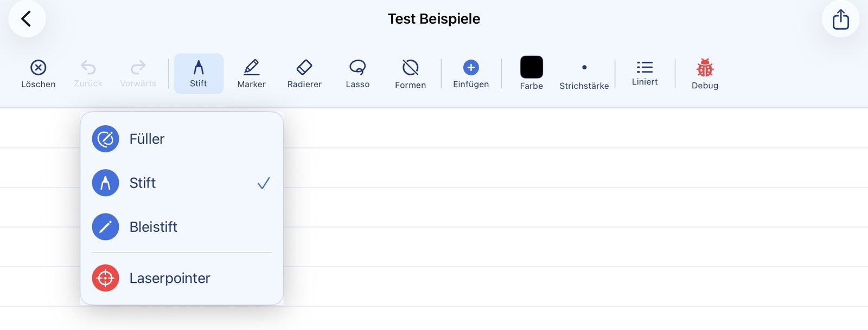Click the back arrow in top left corner
Screen dimensions: 868x330
point(27,18)
